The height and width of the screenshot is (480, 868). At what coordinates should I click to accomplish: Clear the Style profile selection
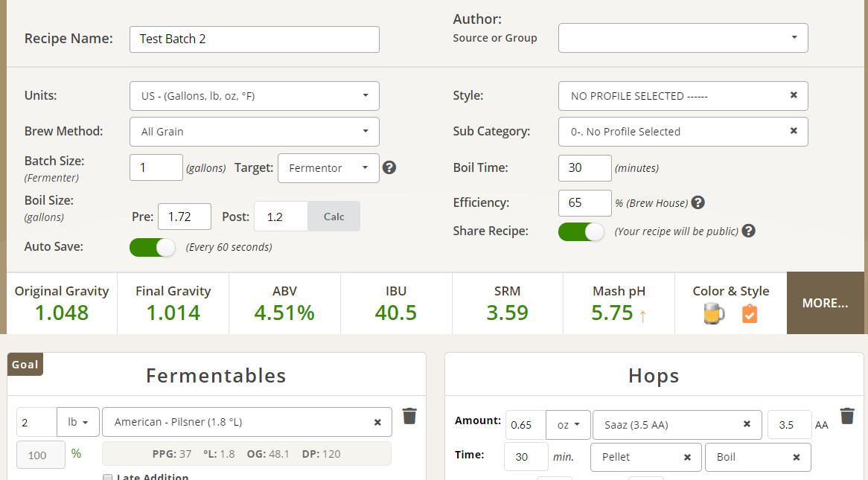click(794, 95)
